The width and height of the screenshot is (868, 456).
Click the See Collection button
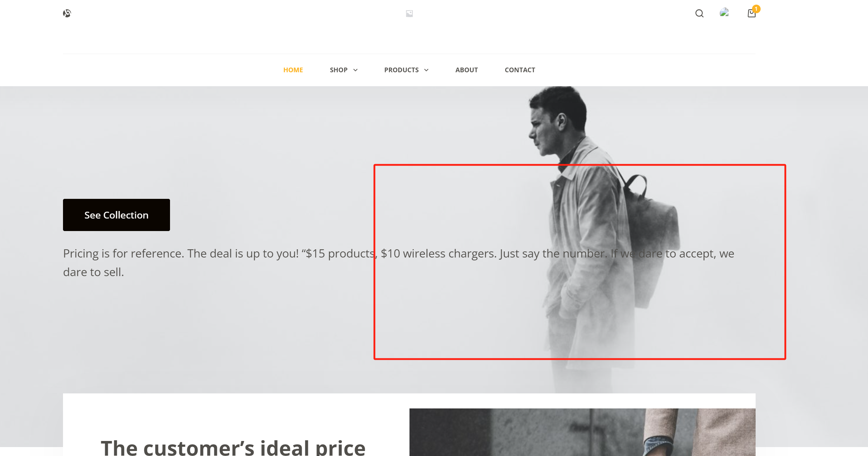[x=116, y=215]
